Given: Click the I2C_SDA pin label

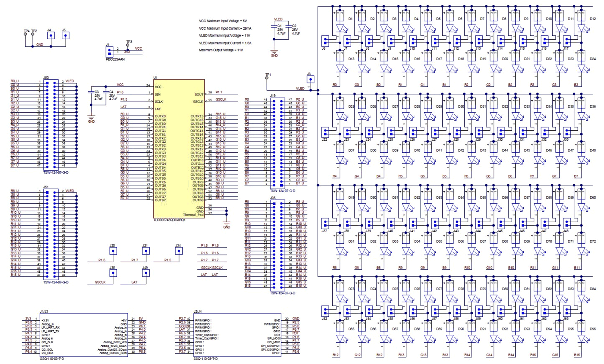Looking at the screenshot, I should (x=47, y=353).
